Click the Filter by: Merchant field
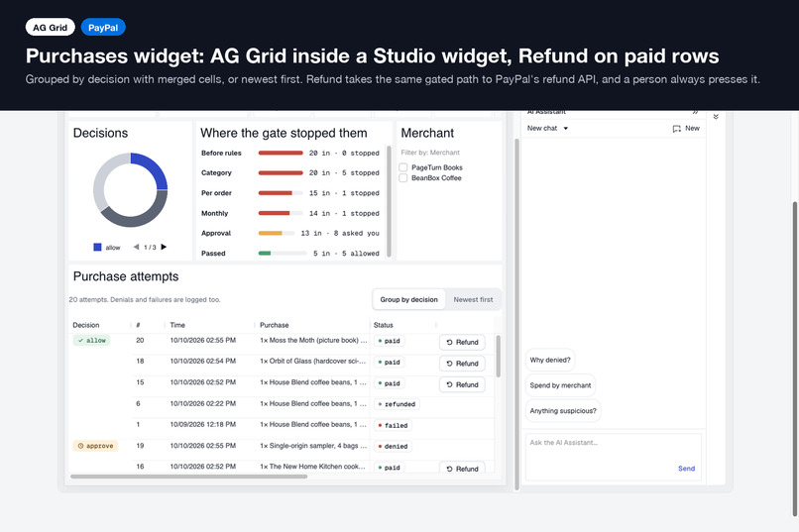 430,153
